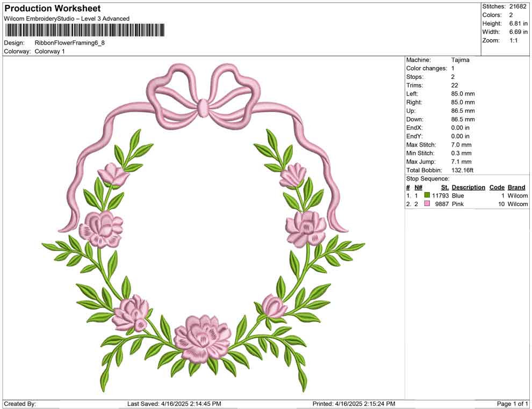Image resolution: width=532 pixels, height=409 pixels.
Task: Click width value '6.69 in'
Action: click(519, 32)
